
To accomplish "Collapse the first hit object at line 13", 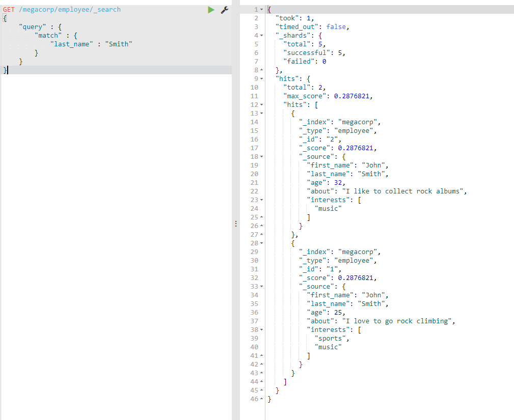I will (x=262, y=114).
